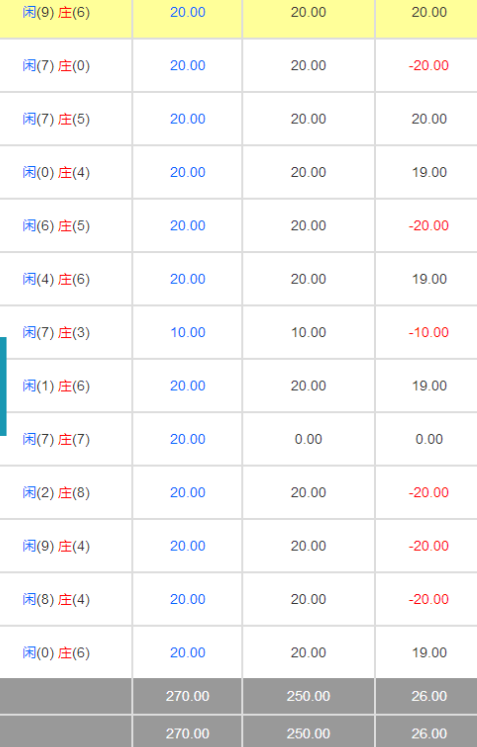Click blue 20.00 in 闲(0) 庄(6) row
This screenshot has height=747, width=477.
[x=188, y=652]
